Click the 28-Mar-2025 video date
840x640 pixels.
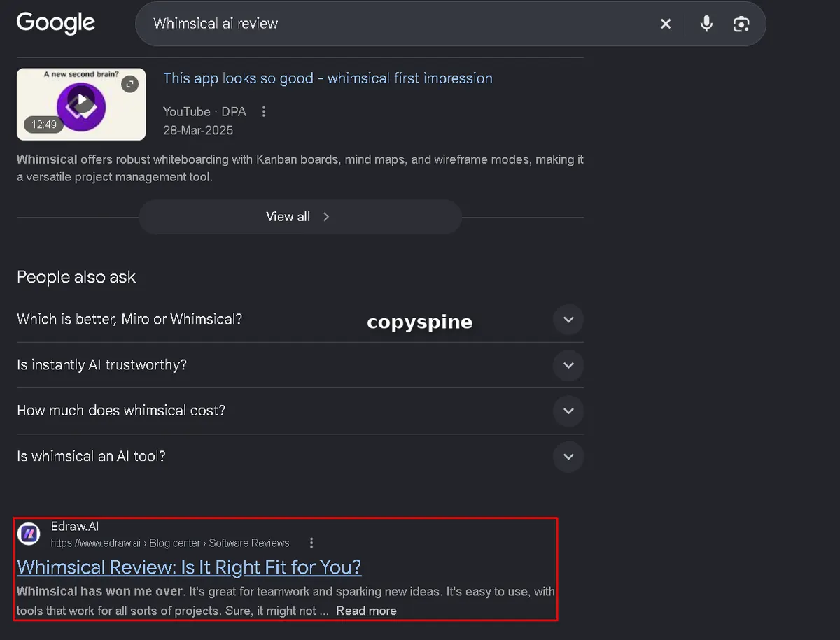point(198,130)
